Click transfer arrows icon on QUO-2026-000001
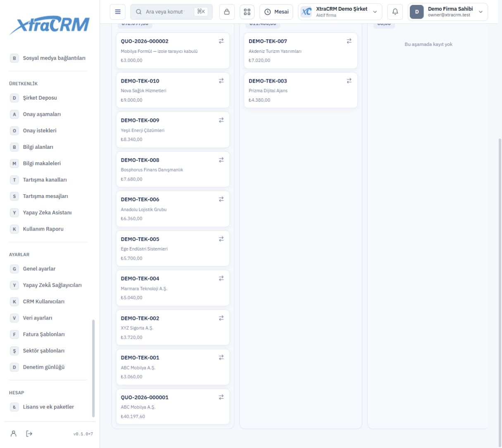502x448 pixels. pos(221,397)
